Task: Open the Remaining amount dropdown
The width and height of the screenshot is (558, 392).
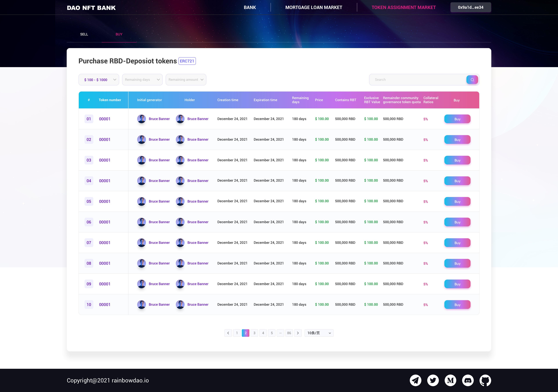Action: [186, 80]
